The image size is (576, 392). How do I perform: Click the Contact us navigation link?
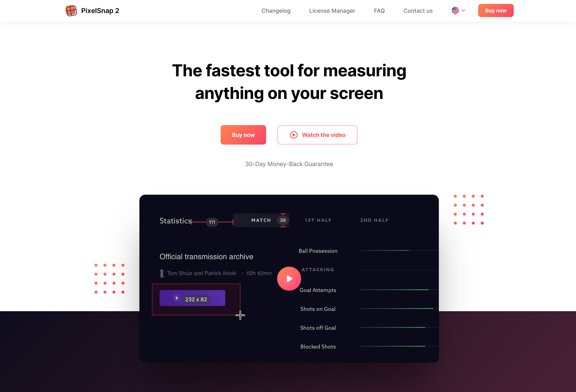pos(418,10)
